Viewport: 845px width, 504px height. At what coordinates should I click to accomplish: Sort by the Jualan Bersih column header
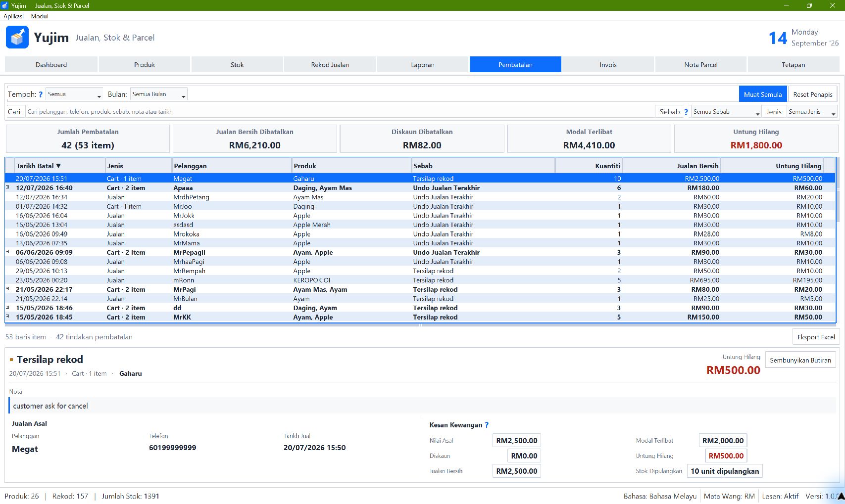click(671, 166)
